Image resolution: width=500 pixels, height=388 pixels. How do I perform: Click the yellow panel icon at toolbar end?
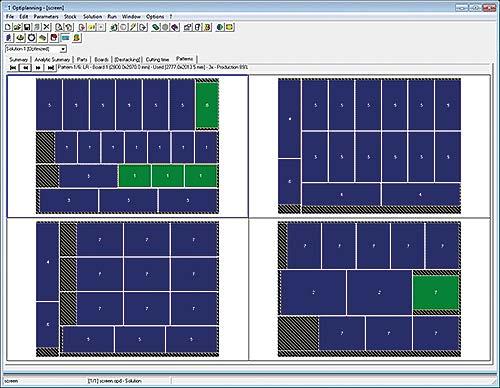230,27
